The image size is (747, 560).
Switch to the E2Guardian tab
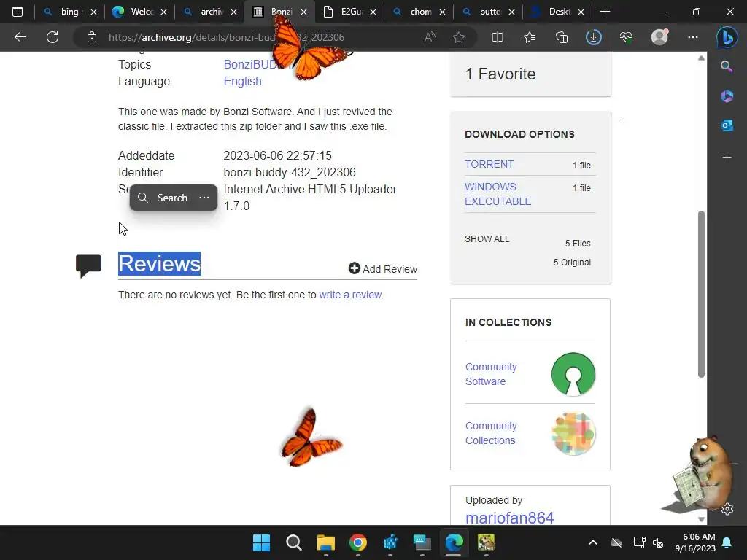pyautogui.click(x=349, y=12)
